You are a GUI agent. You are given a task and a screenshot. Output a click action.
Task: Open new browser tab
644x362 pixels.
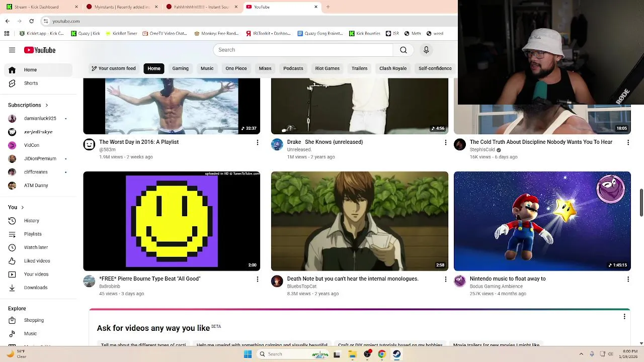(x=328, y=7)
